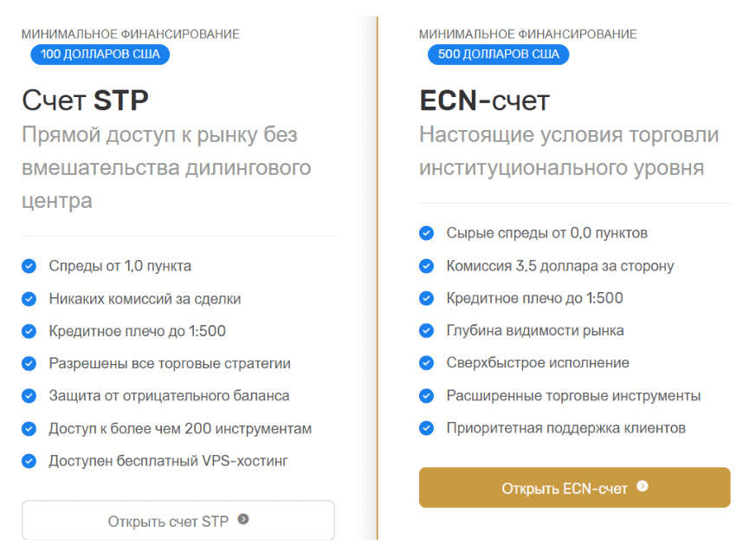Select the checkmark beside 'Защита от отрицательного баланса'
The height and width of the screenshot is (546, 756).
coord(30,396)
